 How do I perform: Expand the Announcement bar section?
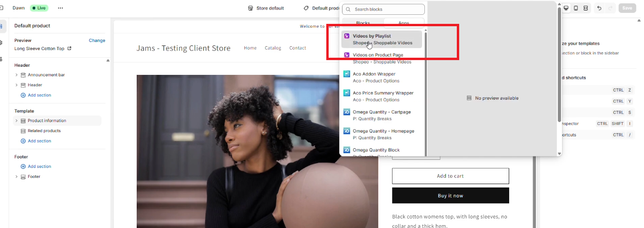point(17,75)
